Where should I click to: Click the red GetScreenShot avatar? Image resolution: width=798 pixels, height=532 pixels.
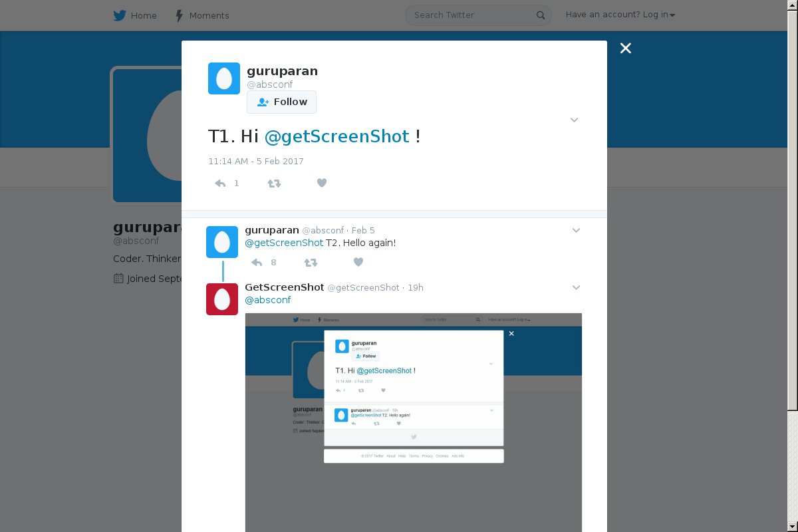click(x=222, y=299)
